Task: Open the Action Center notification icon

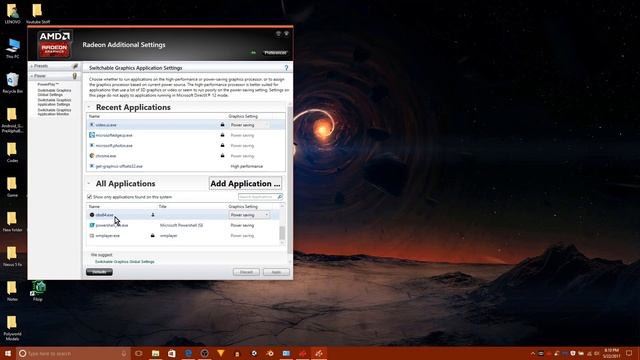Action: pos(629,353)
